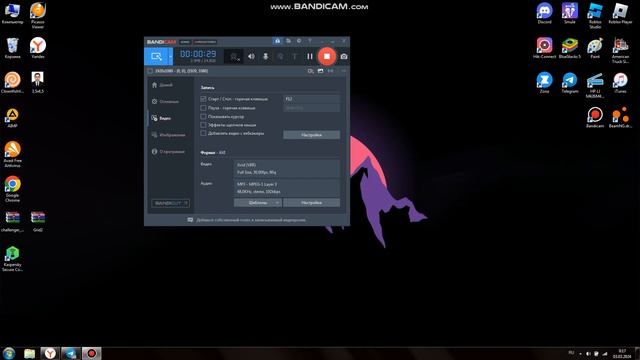Click the taskbar volume tray icon
This screenshot has height=360, width=640.
[589, 353]
